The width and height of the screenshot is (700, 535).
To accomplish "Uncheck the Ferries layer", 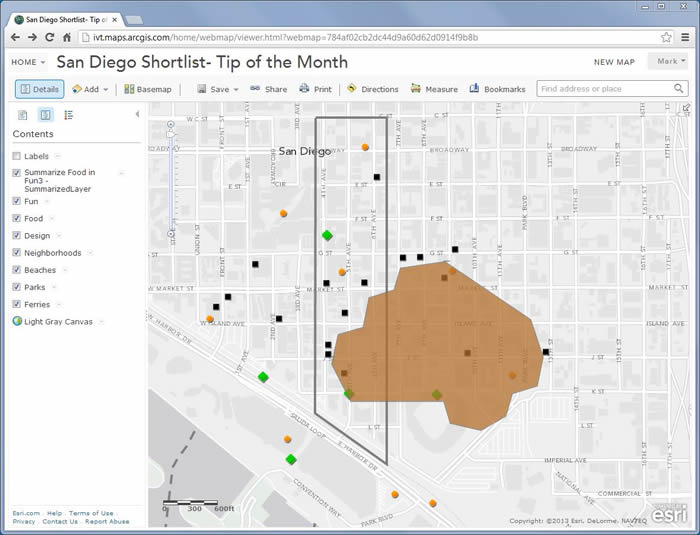I will [x=17, y=304].
